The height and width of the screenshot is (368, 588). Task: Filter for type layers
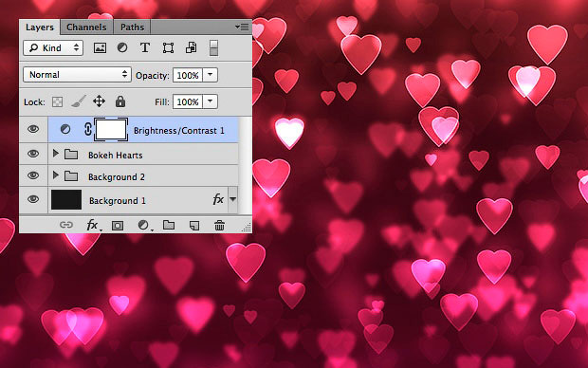coord(145,48)
